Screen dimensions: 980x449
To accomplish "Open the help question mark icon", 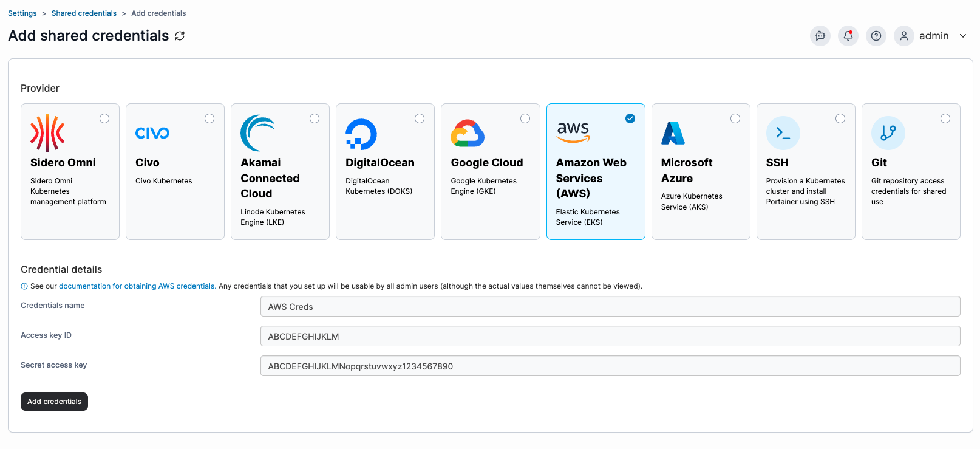I will pos(876,36).
